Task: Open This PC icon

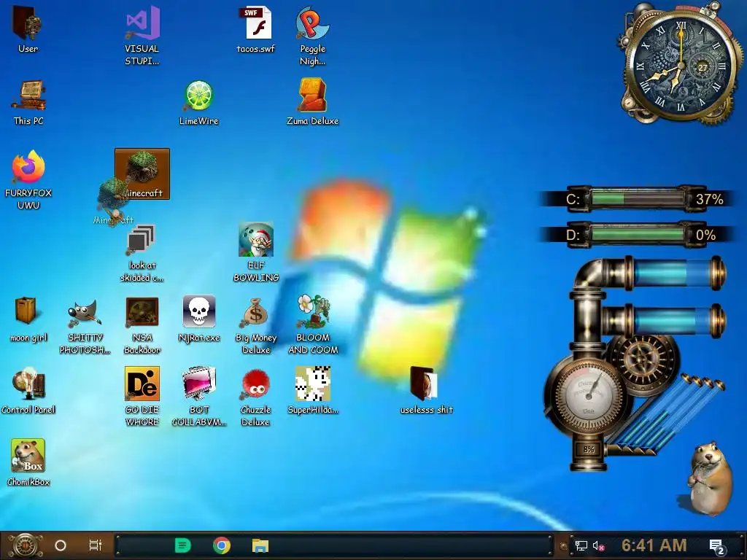Action: pos(28,102)
